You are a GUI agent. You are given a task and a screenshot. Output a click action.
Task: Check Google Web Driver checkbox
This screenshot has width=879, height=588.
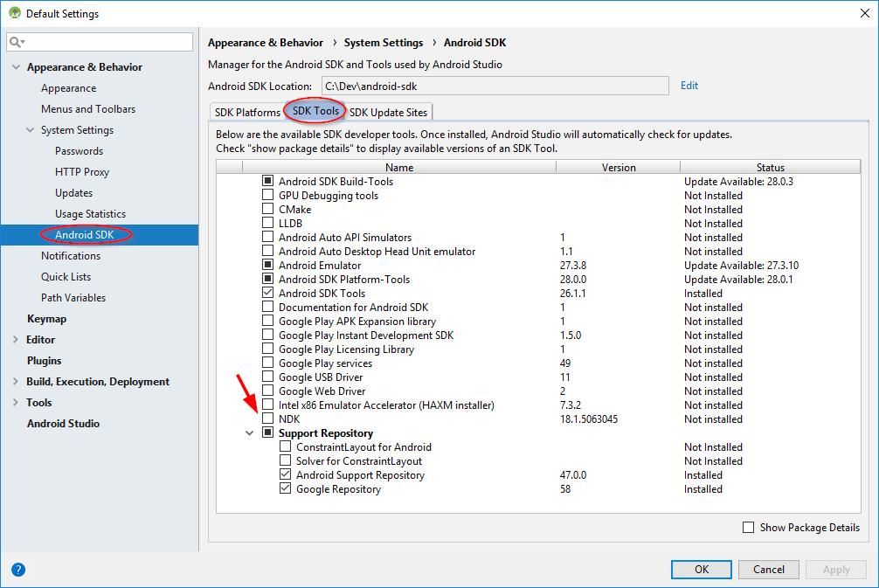[x=267, y=391]
